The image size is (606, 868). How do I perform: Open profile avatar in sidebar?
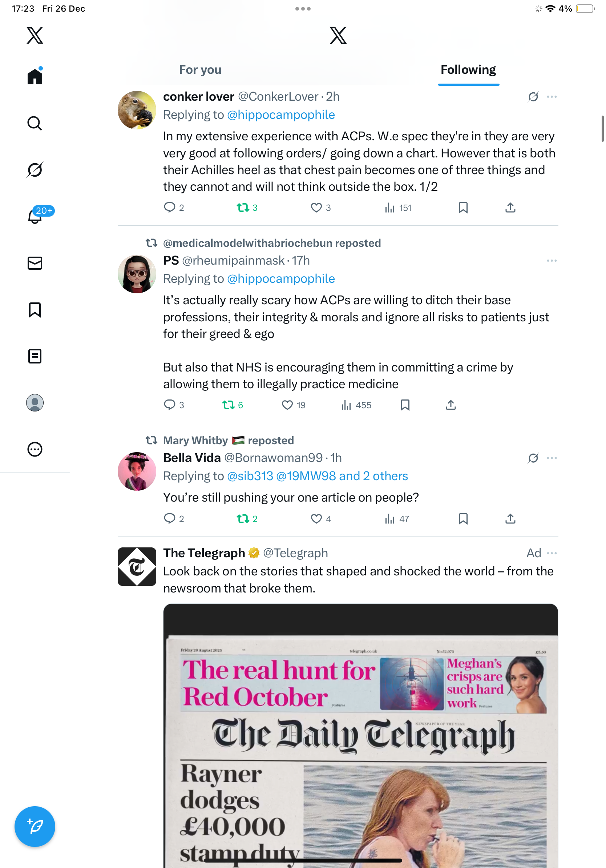point(35,403)
